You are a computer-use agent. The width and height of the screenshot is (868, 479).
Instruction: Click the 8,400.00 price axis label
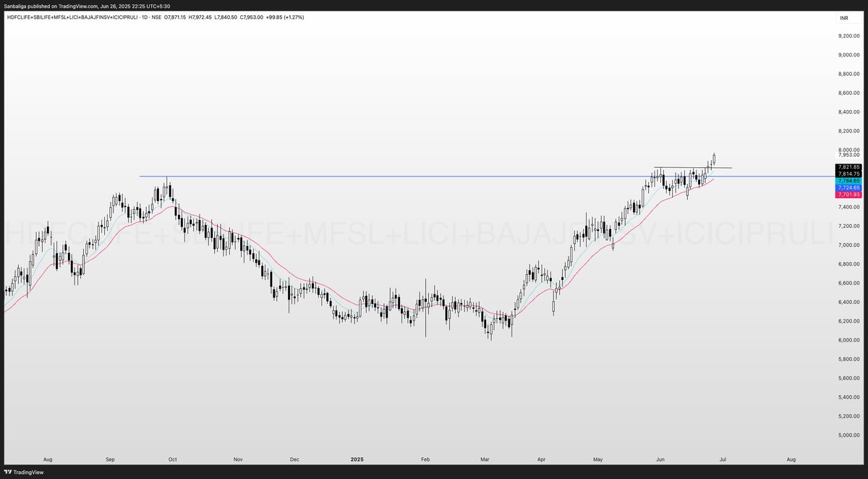point(849,112)
